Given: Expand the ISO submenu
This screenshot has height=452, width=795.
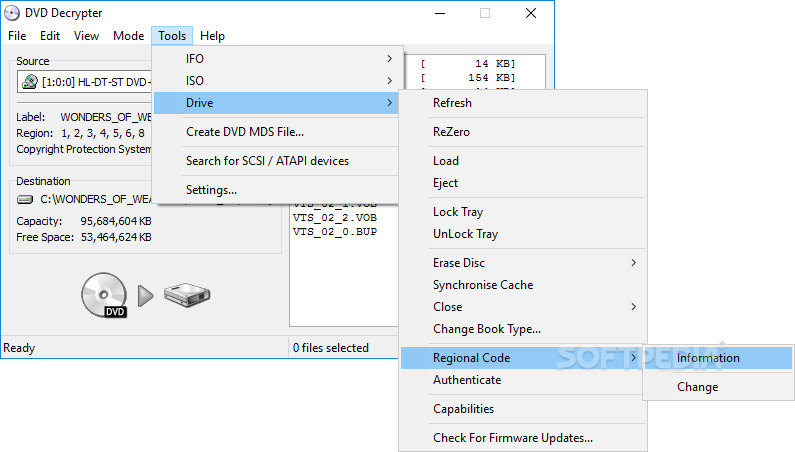Looking at the screenshot, I should [276, 81].
